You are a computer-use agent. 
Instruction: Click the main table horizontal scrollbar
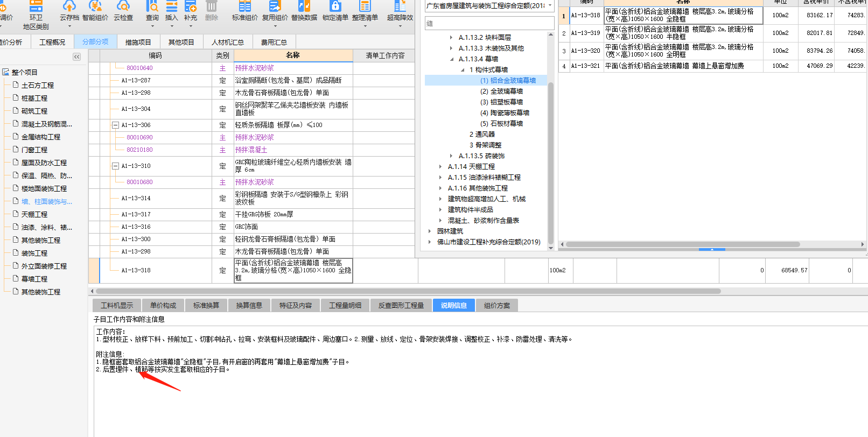(409, 291)
